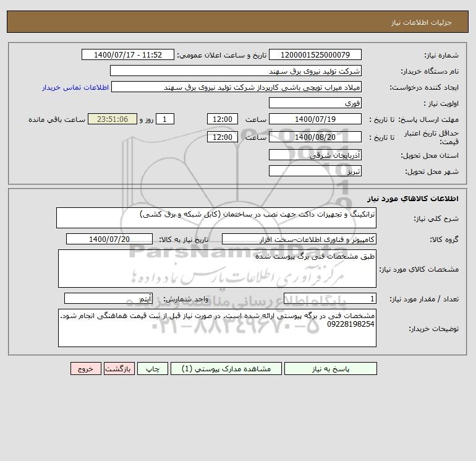This screenshot has width=476, height=461.
Task: Click the توضیحات خریدار label
Action: [x=433, y=329]
